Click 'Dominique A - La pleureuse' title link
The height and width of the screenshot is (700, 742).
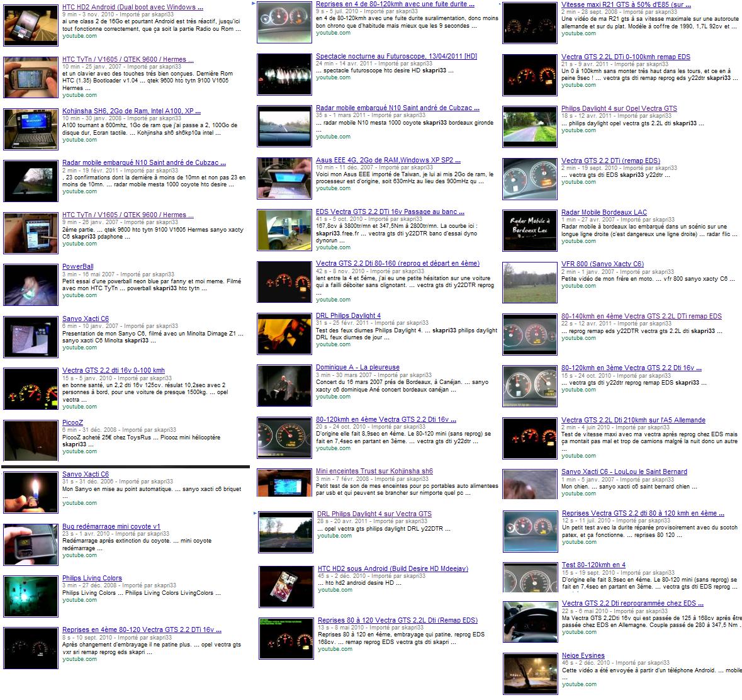357,367
